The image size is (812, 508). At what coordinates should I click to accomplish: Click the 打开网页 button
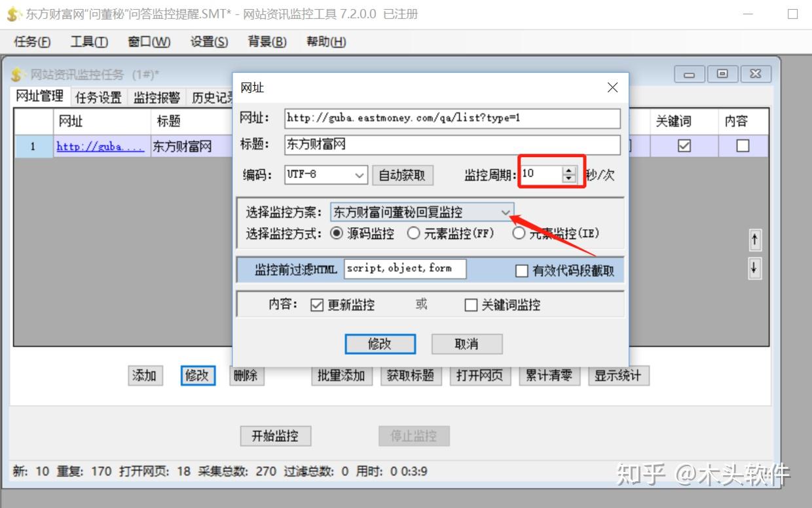pyautogui.click(x=480, y=375)
